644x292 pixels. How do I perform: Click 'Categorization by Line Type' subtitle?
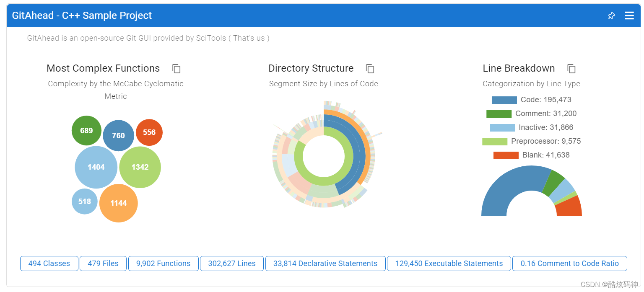point(531,84)
